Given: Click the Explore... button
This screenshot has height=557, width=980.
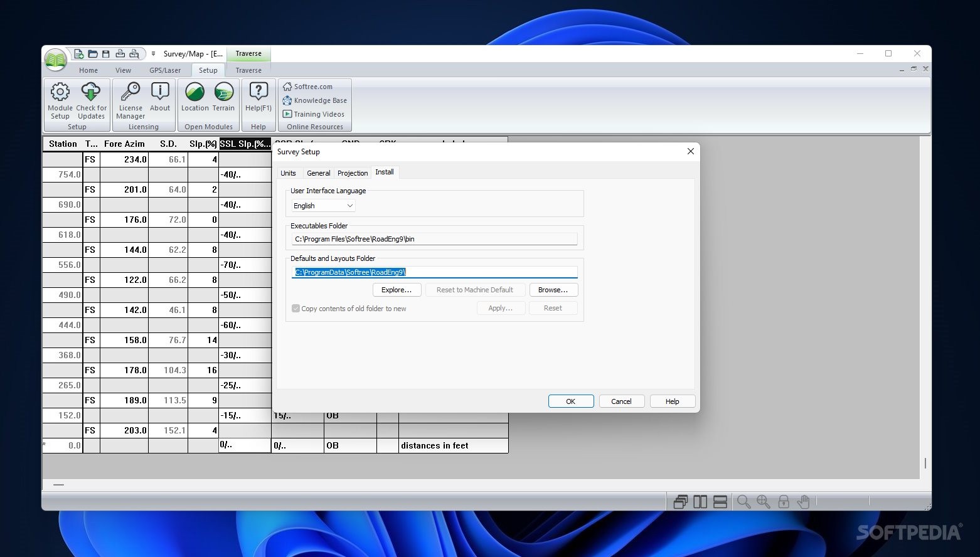Looking at the screenshot, I should [397, 290].
